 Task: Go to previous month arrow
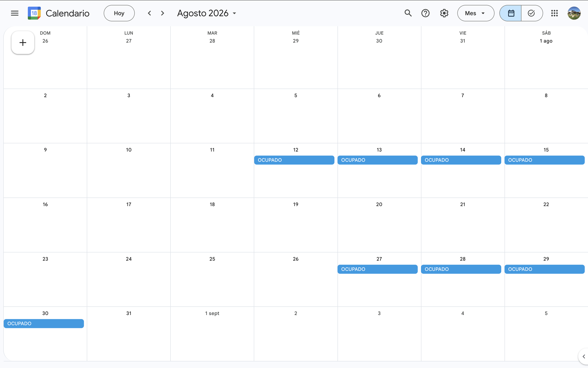(150, 13)
